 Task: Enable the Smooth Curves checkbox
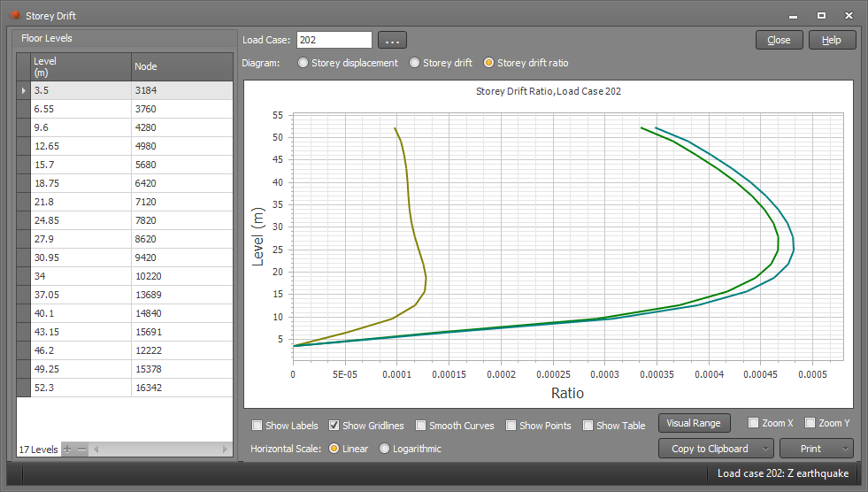click(x=420, y=426)
